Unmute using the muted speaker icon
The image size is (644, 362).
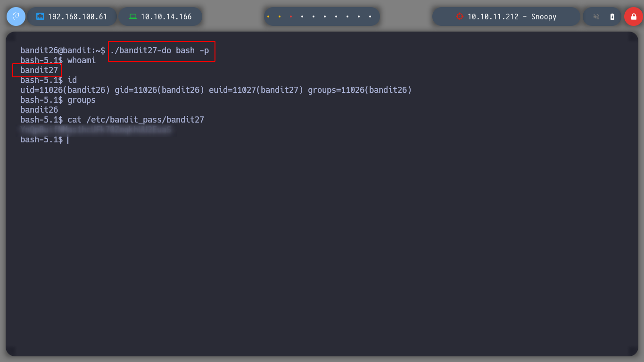click(x=596, y=16)
